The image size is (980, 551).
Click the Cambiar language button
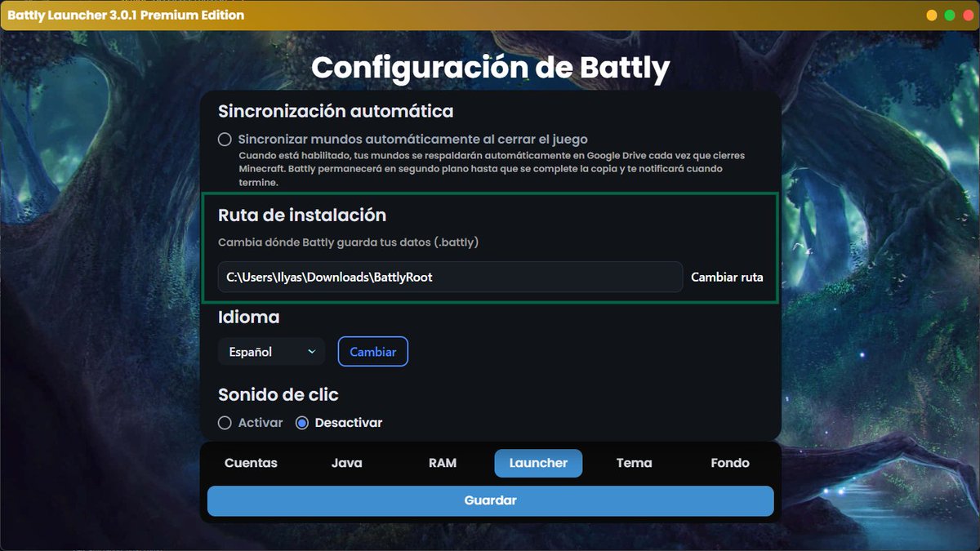[373, 352]
